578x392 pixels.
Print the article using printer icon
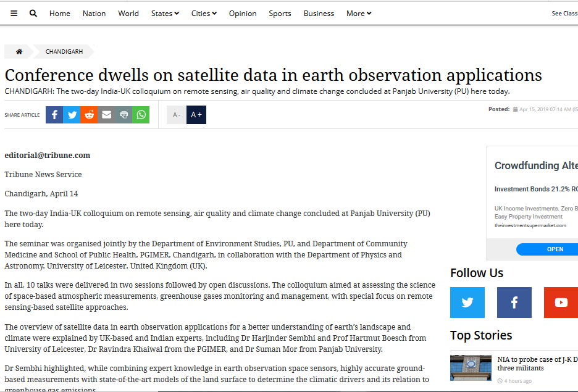(x=124, y=115)
